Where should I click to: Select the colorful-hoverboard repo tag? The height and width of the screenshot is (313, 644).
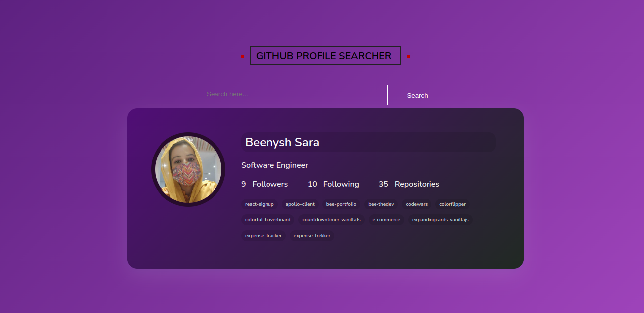(268, 220)
